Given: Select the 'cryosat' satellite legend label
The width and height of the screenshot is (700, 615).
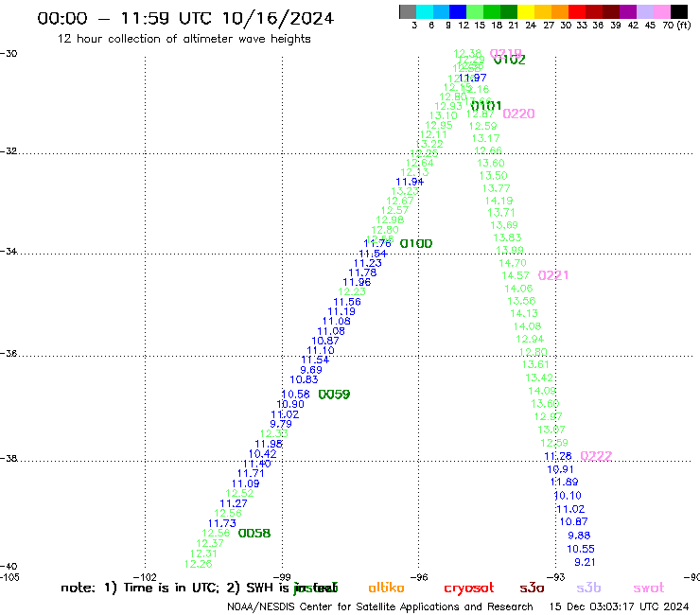Looking at the screenshot, I should (469, 589).
